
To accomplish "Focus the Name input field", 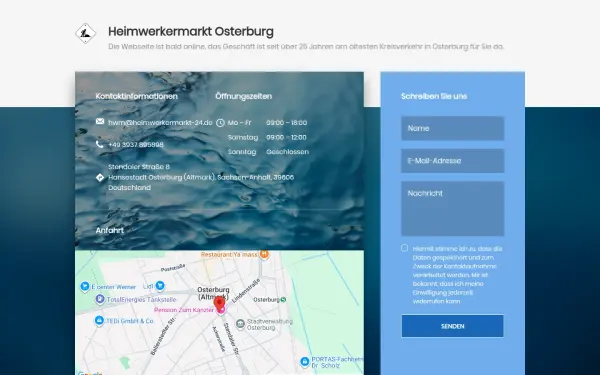I will pos(453,128).
